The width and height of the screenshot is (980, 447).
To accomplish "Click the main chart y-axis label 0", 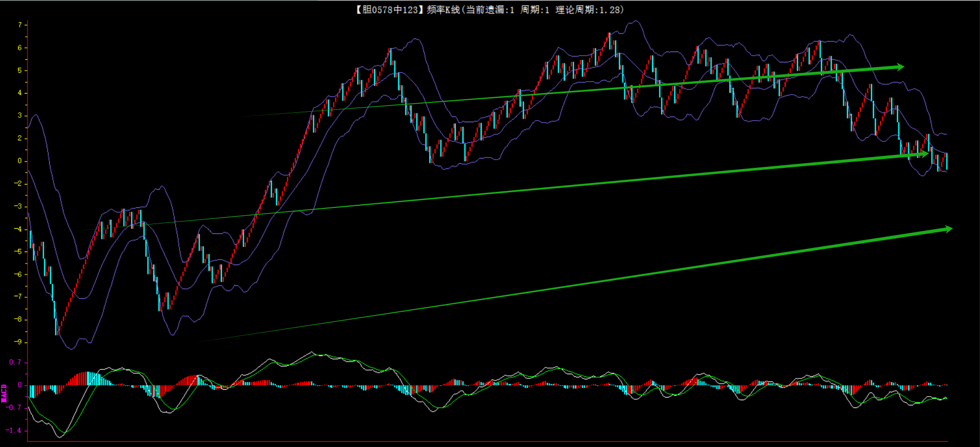I will click(x=20, y=161).
